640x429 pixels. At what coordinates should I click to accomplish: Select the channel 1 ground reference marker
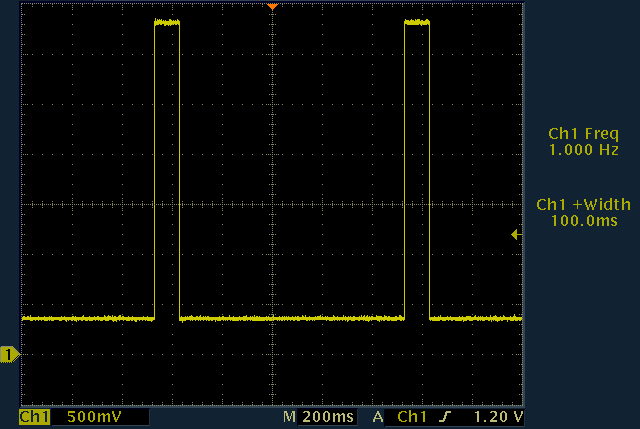(10, 354)
